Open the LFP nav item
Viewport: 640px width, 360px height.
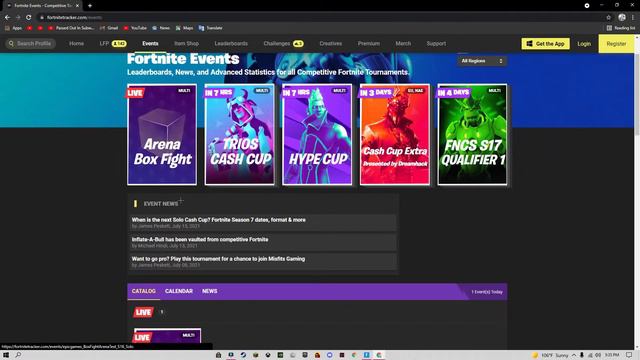pyautogui.click(x=113, y=44)
